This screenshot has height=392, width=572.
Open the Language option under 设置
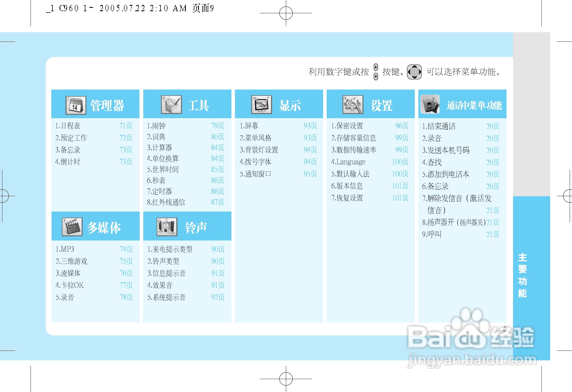click(348, 162)
